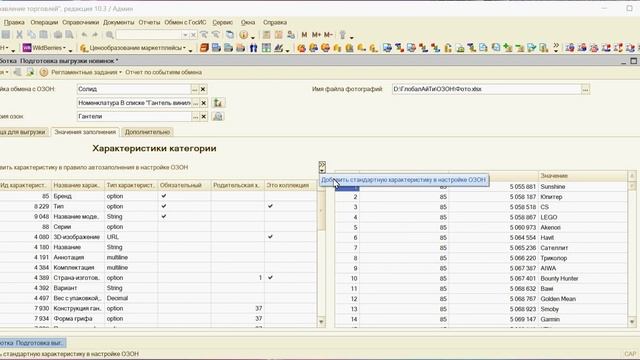Image resolution: width=640 pixels, height=360 pixels.
Task: Click the left table vertical scrollbar thumb
Action: [321, 210]
